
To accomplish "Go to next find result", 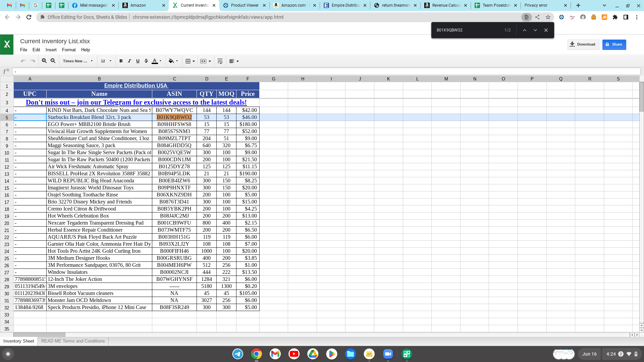I will (x=535, y=30).
